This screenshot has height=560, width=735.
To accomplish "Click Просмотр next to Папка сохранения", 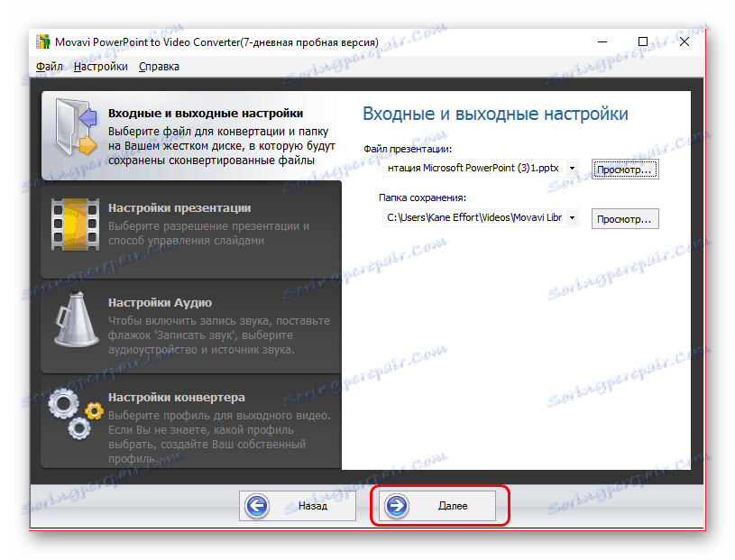I will pos(624,217).
